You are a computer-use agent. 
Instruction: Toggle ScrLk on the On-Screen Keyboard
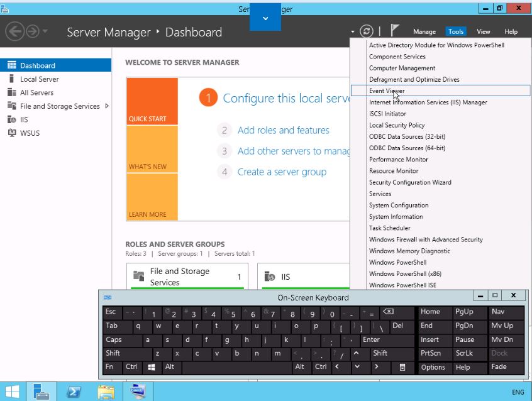coord(464,353)
